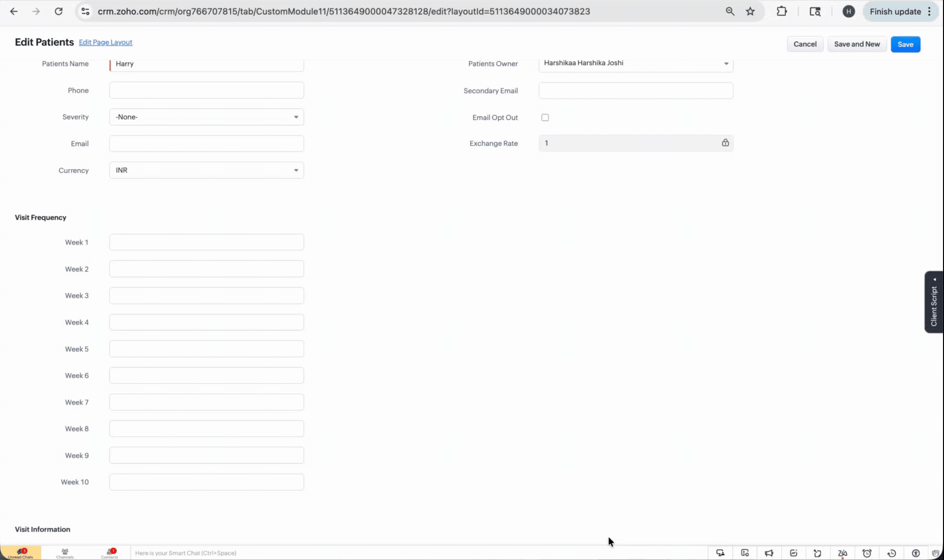Bookmark page with the star icon
Image resolution: width=944 pixels, height=560 pixels.
point(750,11)
